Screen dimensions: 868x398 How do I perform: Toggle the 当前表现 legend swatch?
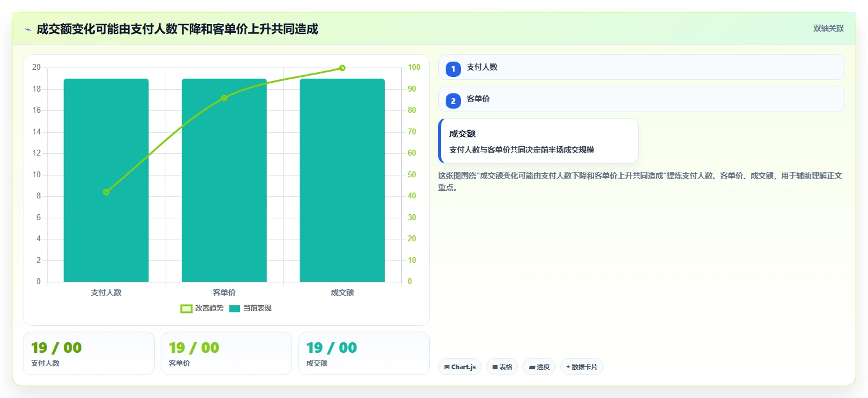[235, 308]
